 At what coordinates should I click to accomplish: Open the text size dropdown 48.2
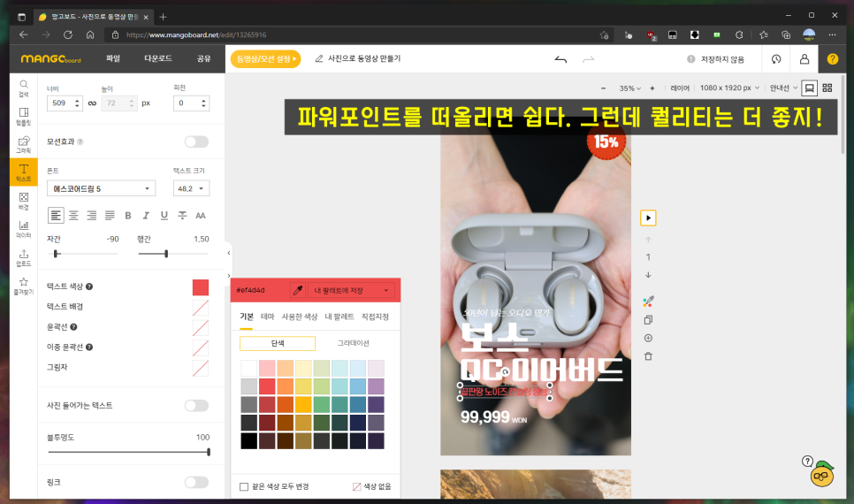click(x=191, y=188)
